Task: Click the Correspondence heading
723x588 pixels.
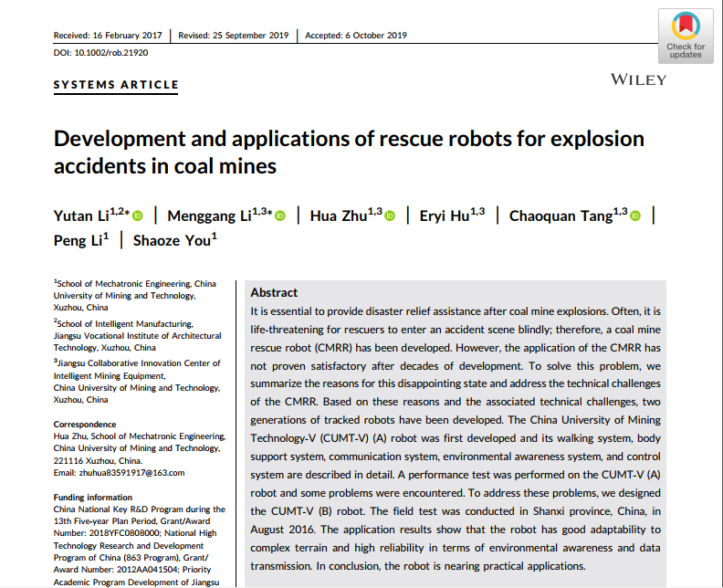Action: (85, 425)
